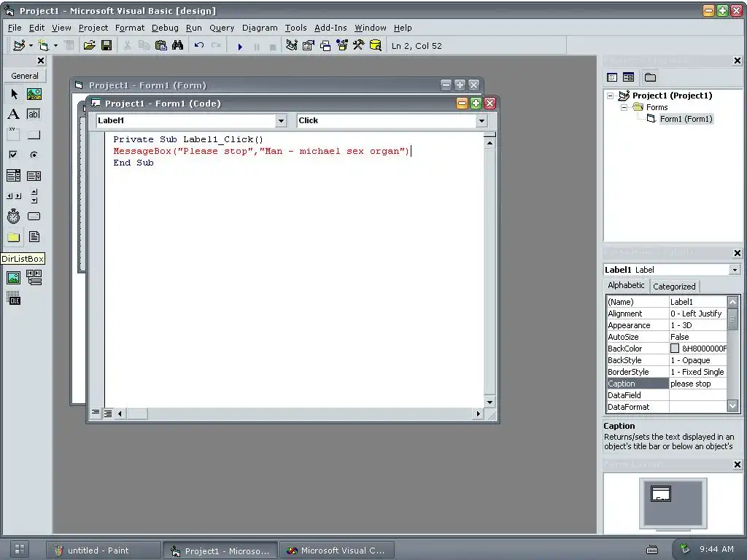The image size is (747, 560).
Task: Start the program with the Run arrow
Action: click(x=240, y=46)
